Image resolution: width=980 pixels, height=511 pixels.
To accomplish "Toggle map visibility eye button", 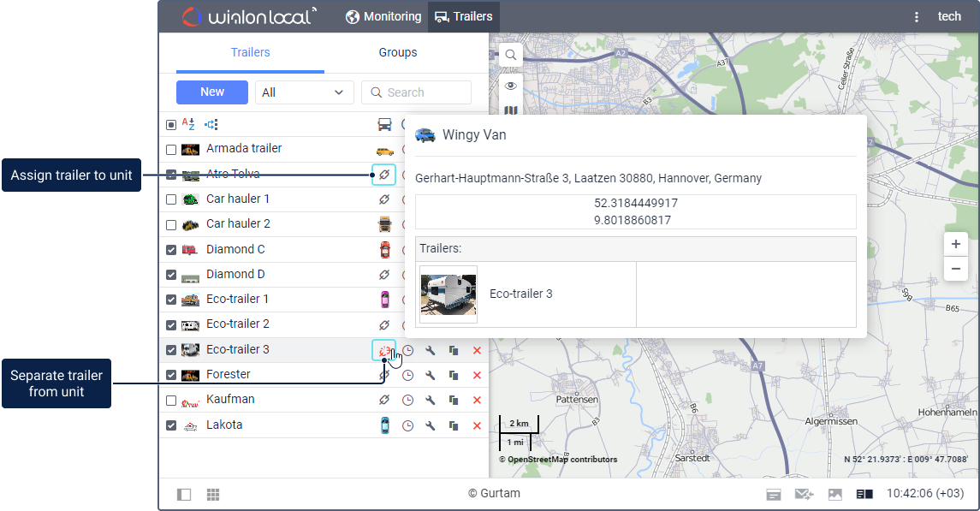I will click(x=511, y=86).
